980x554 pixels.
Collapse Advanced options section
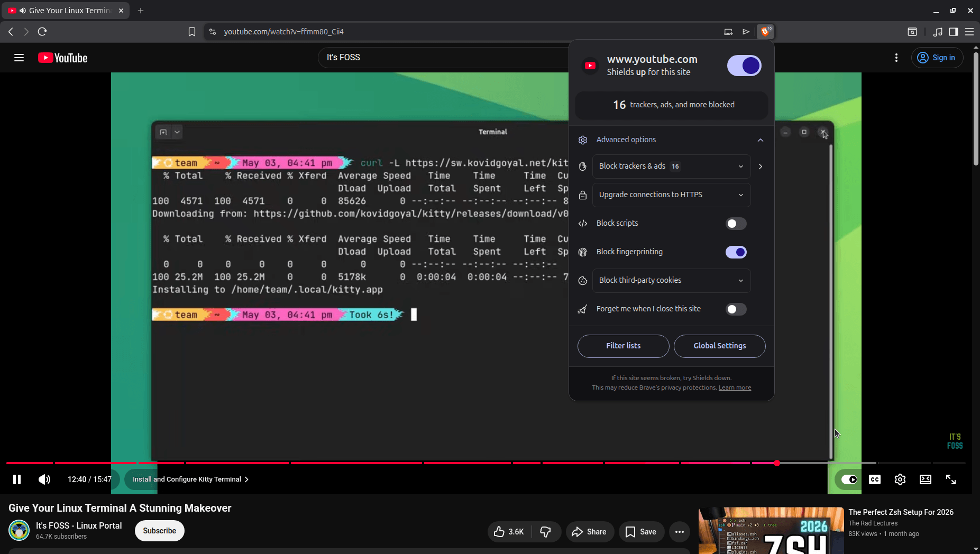[x=671, y=140]
